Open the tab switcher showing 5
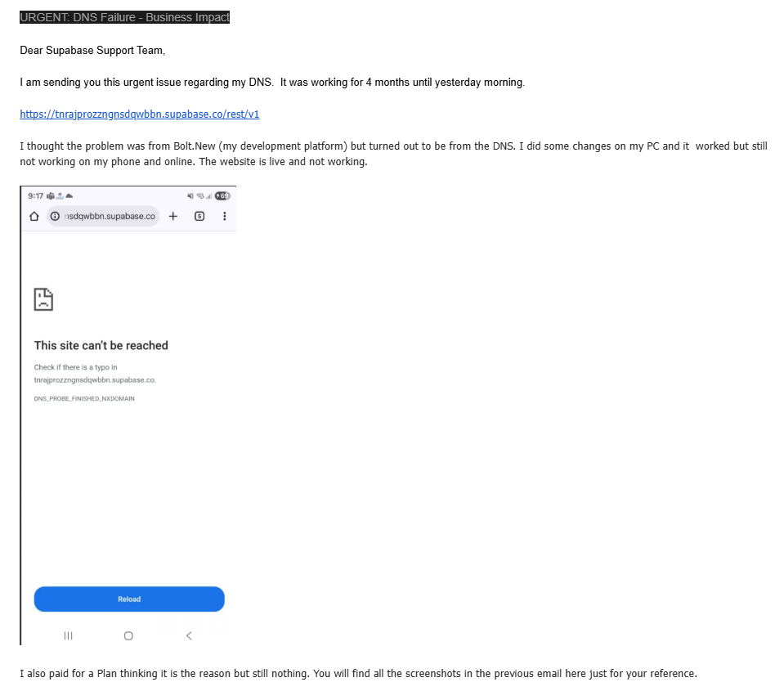This screenshot has height=691, width=784. pyautogui.click(x=199, y=216)
